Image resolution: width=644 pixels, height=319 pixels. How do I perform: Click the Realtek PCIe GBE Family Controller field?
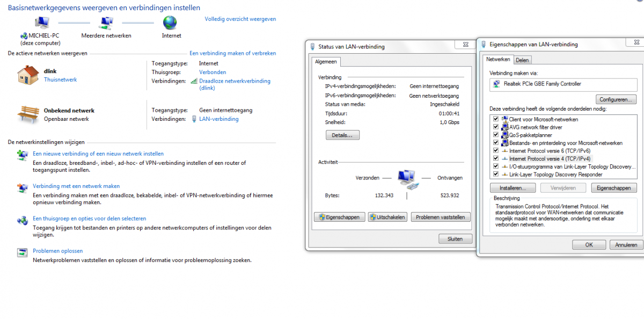(x=563, y=84)
